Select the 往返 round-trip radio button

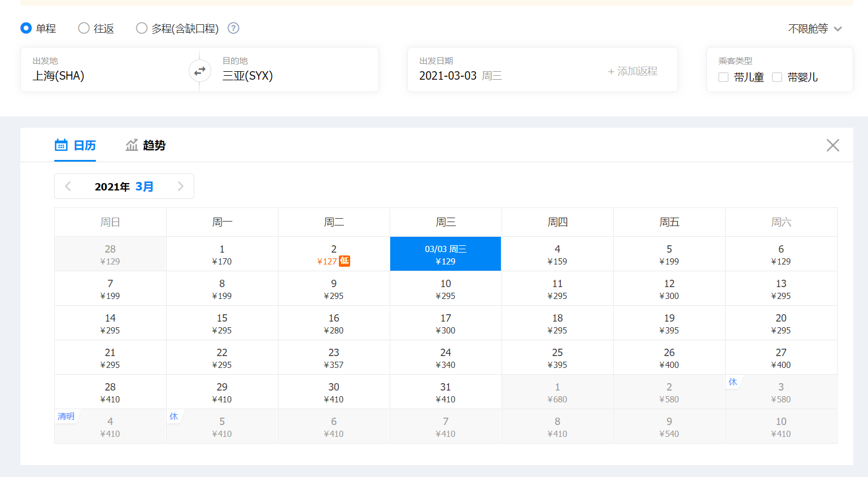click(84, 28)
